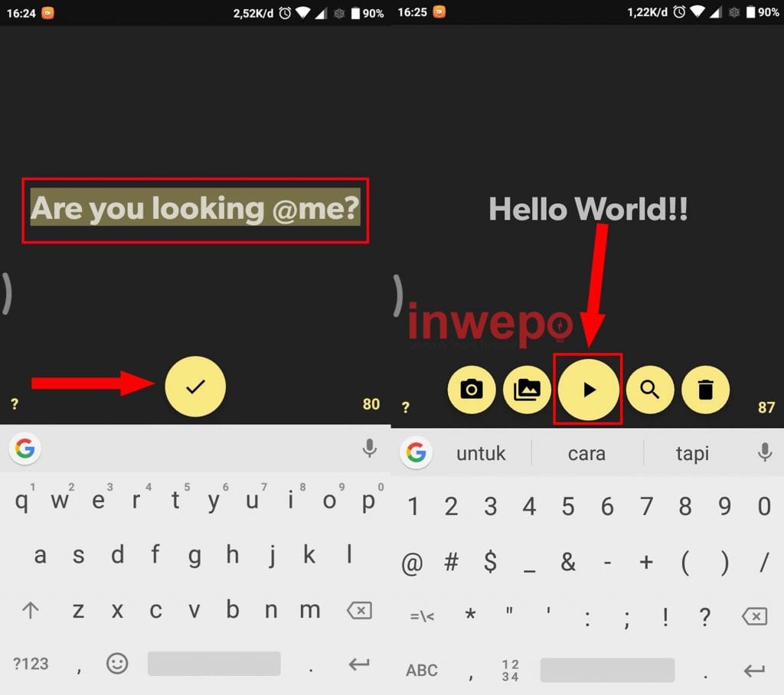
Task: Tap the letter l key
Action: pyautogui.click(x=349, y=553)
